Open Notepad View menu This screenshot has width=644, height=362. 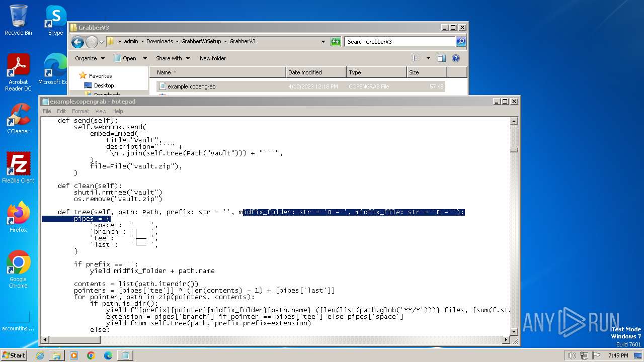[101, 111]
